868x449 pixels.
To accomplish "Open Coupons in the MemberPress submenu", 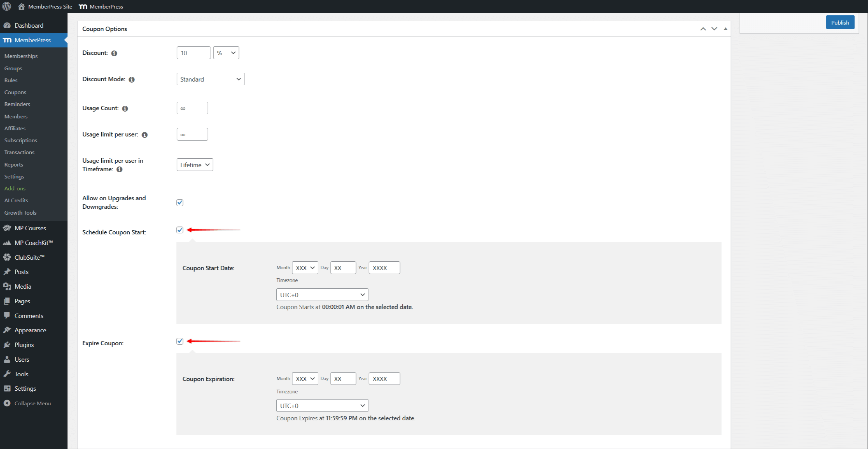I will pos(15,92).
